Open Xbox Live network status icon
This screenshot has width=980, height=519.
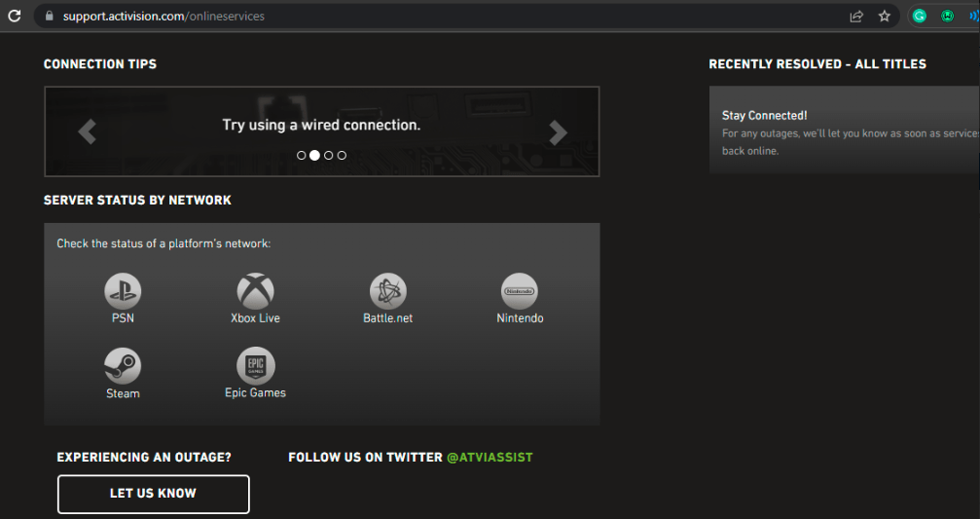pos(256,291)
